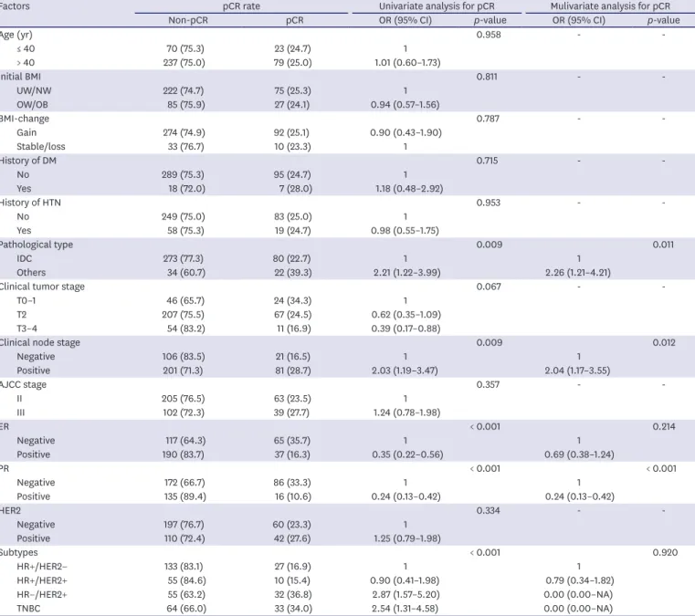Viewport: 695px width, 616px height.
Task: Select the "70 (75.3)" Non-pCR cell
Action: tap(185, 48)
